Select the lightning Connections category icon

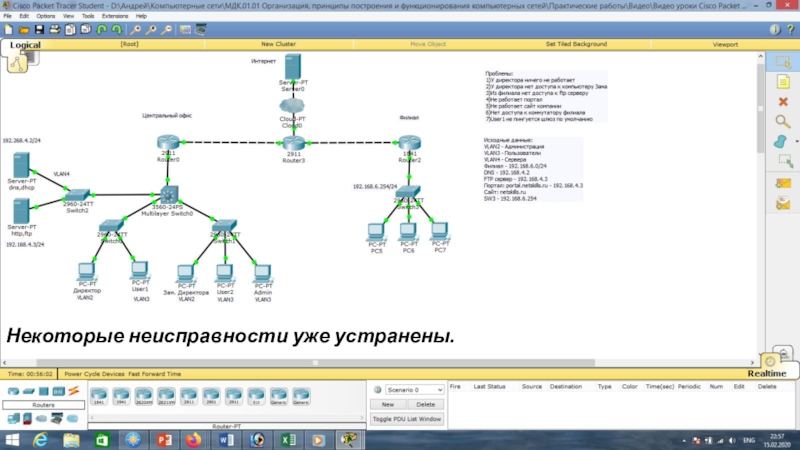pos(73,391)
